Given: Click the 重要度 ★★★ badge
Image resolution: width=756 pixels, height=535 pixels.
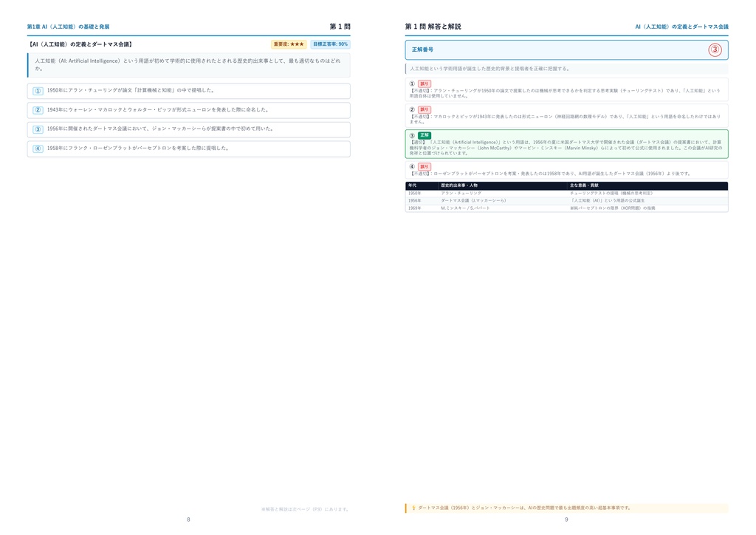Looking at the screenshot, I should (x=289, y=44).
